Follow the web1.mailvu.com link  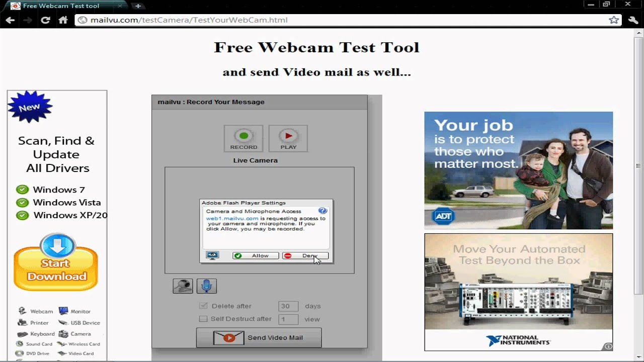pos(232,218)
